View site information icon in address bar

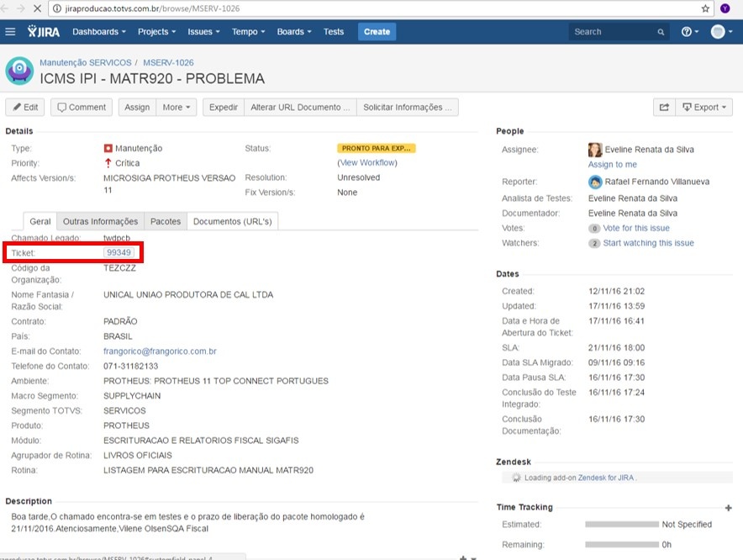[57, 8]
